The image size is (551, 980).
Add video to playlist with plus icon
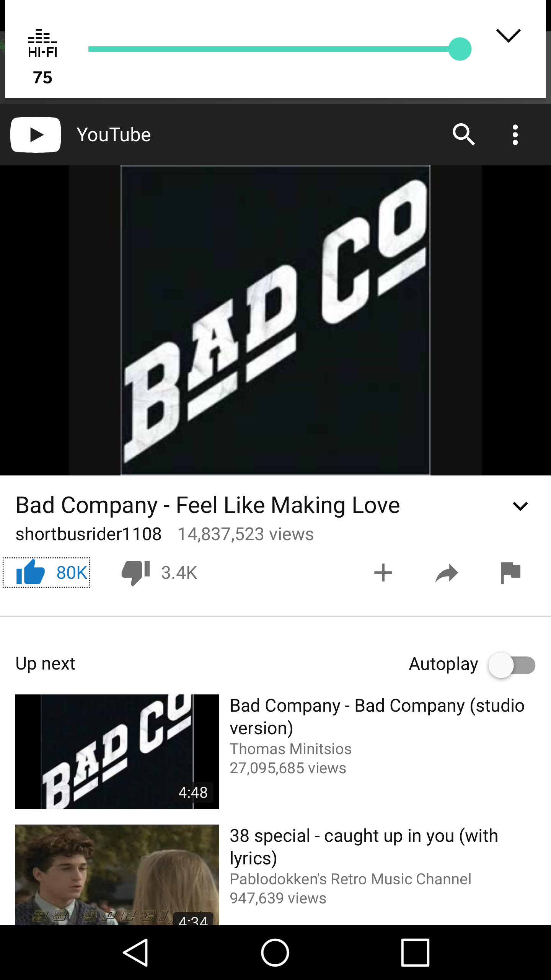pos(383,573)
